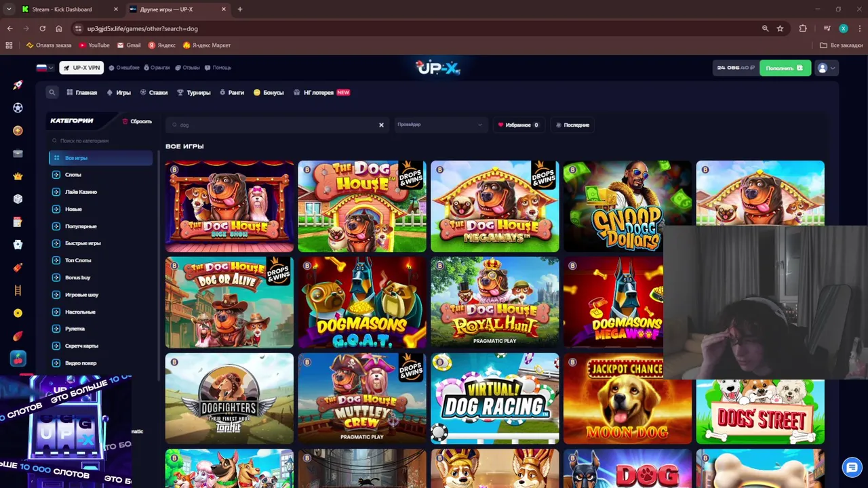Open the YouTube bookmark
868x488 pixels.
[94, 45]
